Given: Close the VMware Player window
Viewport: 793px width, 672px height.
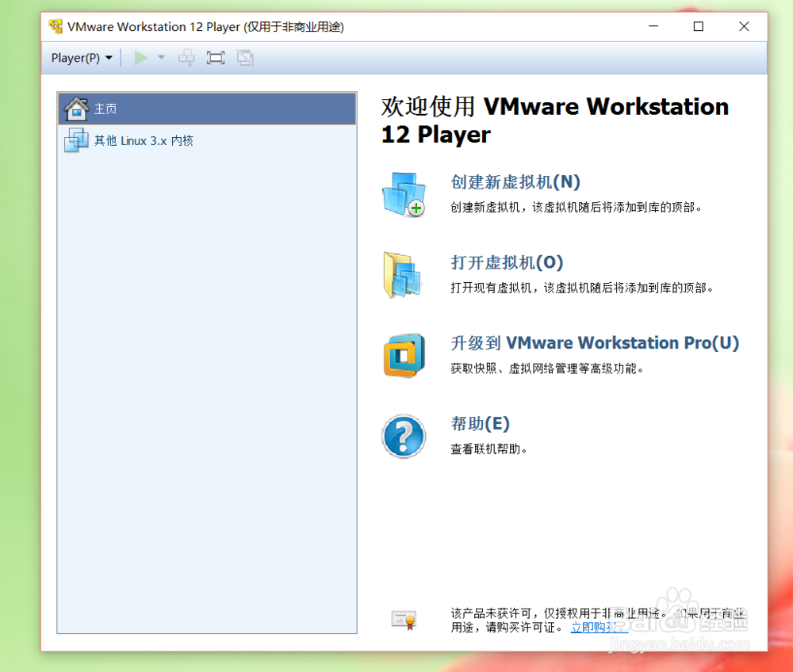Looking at the screenshot, I should point(744,26).
